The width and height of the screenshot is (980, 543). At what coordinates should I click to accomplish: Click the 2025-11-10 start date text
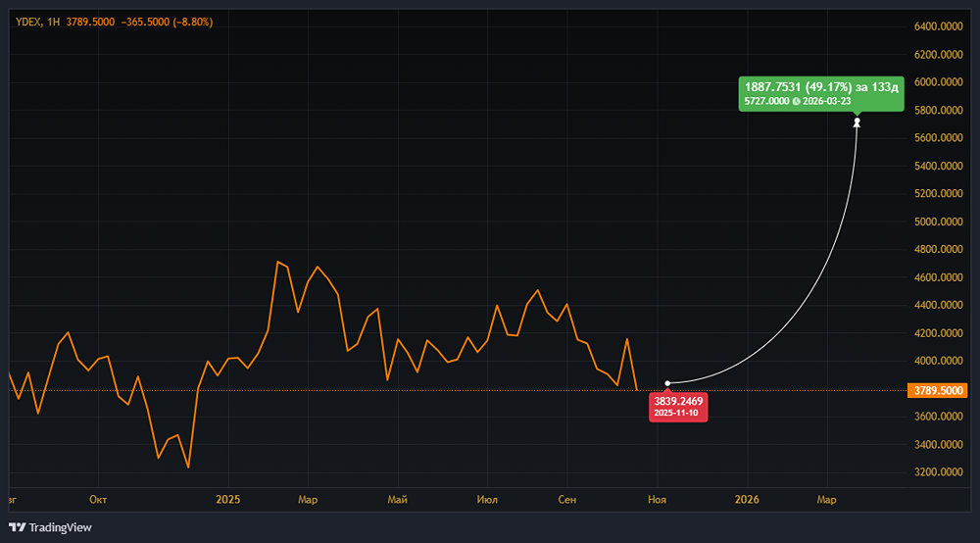pyautogui.click(x=675, y=413)
